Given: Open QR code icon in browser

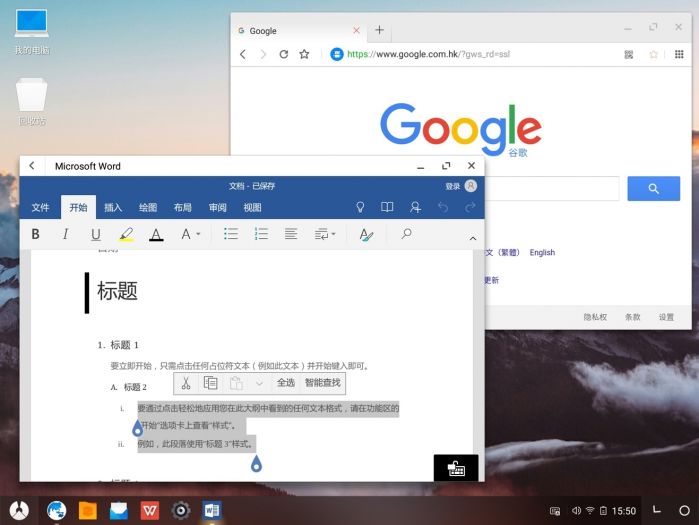Looking at the screenshot, I should (629, 54).
